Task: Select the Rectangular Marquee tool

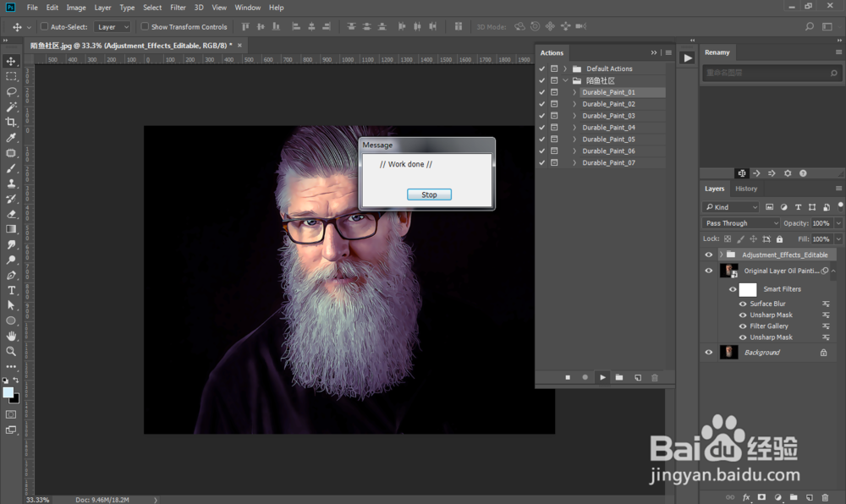Action: point(11,77)
